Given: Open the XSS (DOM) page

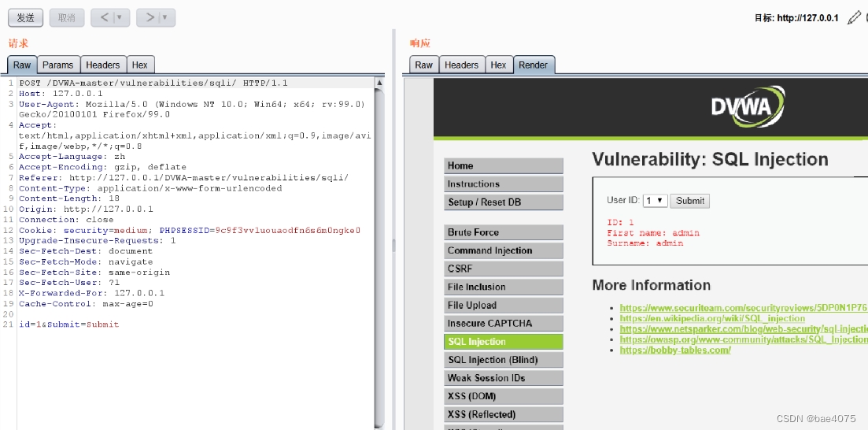Looking at the screenshot, I should 503,396.
